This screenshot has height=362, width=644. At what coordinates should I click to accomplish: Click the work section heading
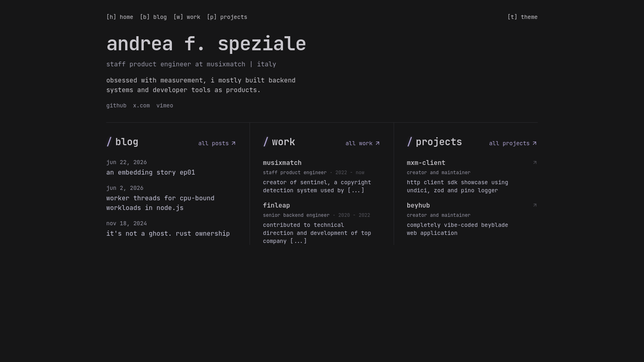(x=279, y=142)
